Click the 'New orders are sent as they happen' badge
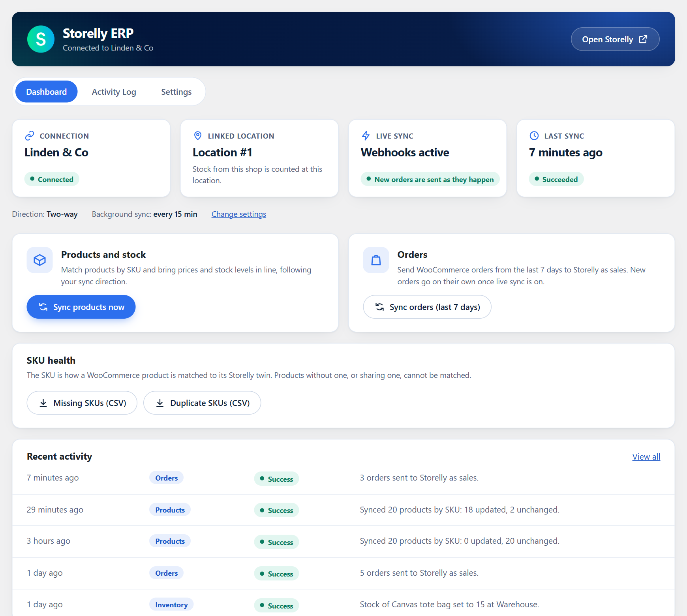 (x=430, y=179)
